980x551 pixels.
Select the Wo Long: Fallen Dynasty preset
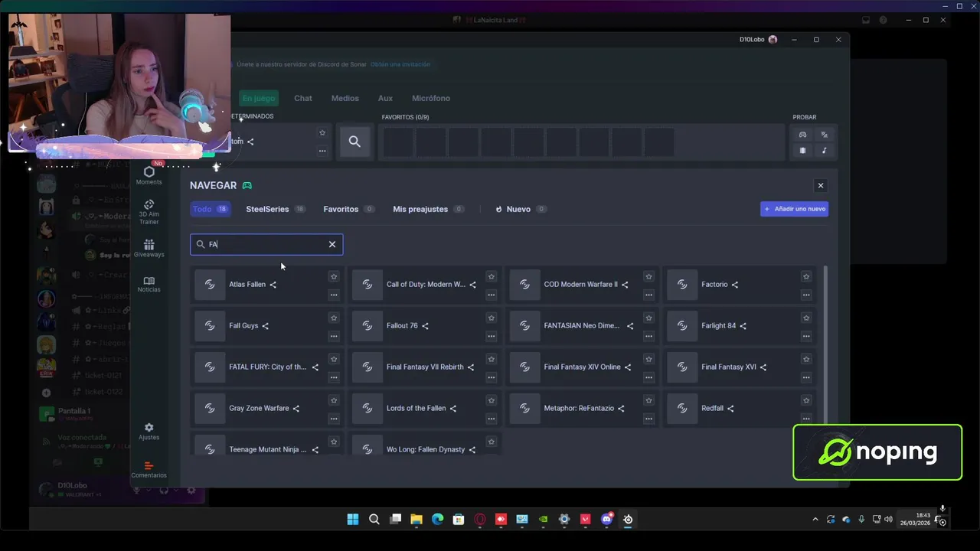423,444
